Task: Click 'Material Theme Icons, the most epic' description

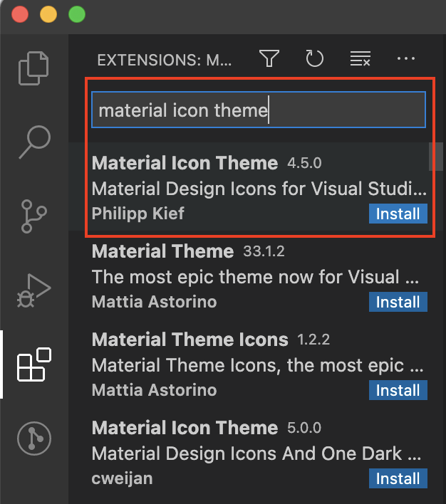Action: [x=257, y=365]
